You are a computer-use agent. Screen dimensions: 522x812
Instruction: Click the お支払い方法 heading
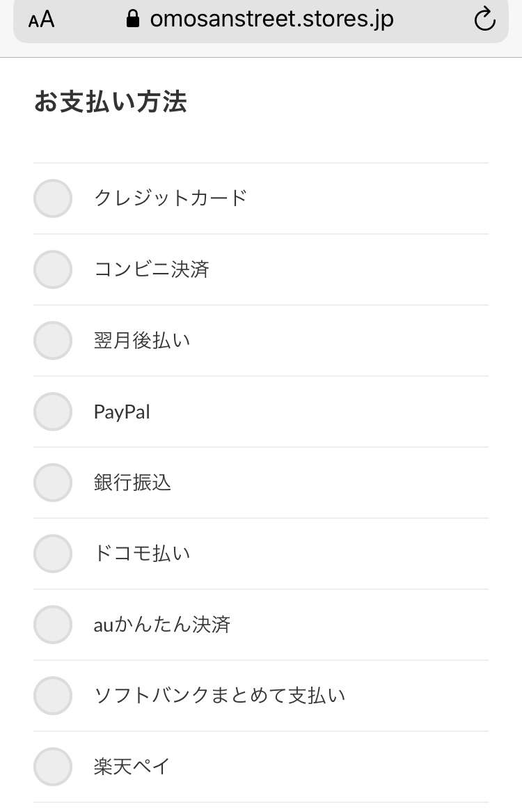point(110,102)
